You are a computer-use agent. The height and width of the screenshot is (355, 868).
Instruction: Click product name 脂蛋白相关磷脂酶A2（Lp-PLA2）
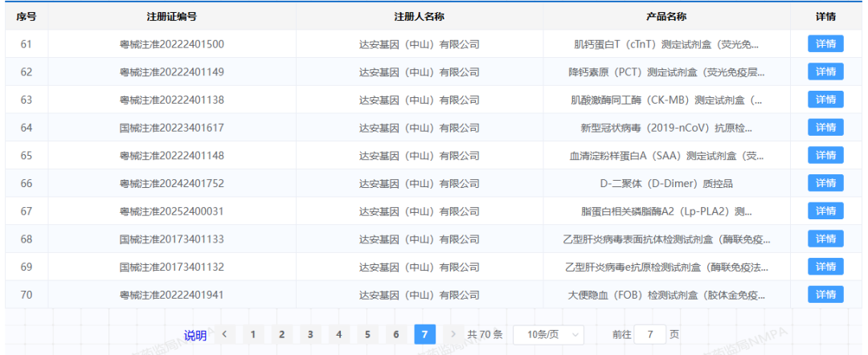tap(666, 211)
